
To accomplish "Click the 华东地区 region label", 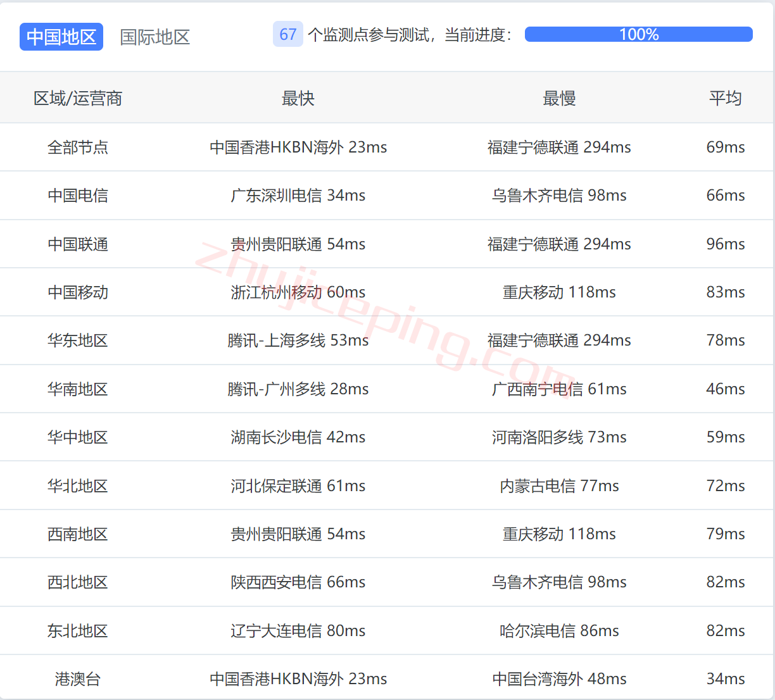I will [78, 341].
